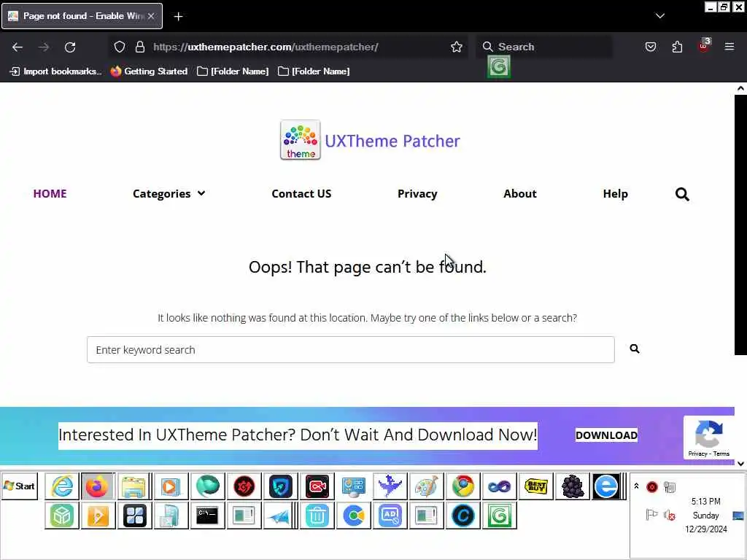The height and width of the screenshot is (560, 747).
Task: Click the page scrollbar down arrow
Action: [x=740, y=463]
